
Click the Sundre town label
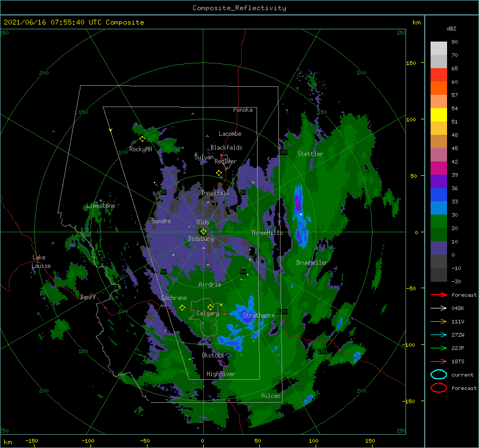click(x=161, y=221)
